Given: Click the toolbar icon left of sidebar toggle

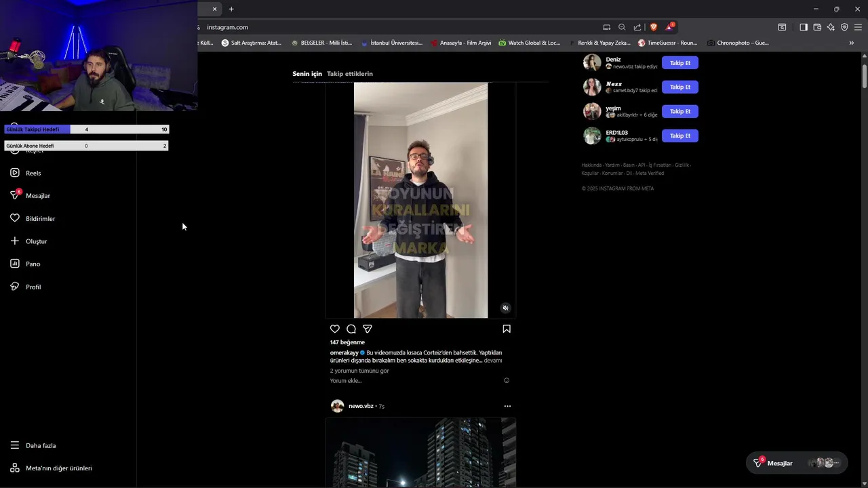Looking at the screenshot, I should click(782, 27).
